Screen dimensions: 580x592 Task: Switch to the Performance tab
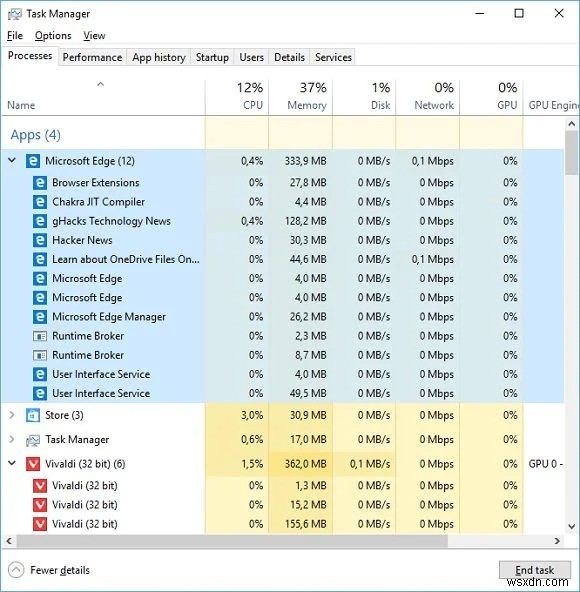pos(93,57)
